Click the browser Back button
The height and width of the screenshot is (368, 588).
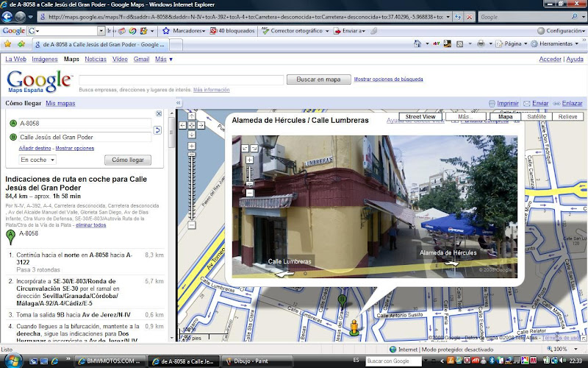(x=7, y=17)
